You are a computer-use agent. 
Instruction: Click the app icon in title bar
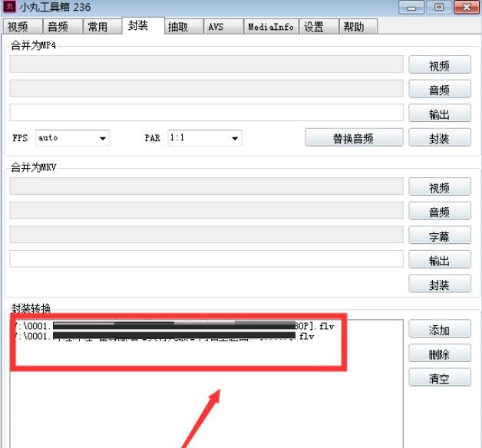click(x=9, y=6)
